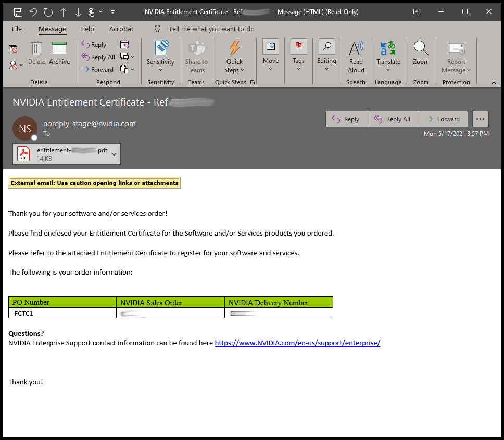Screen dimensions: 504x440
Task: Click the Forward button in the message header
Action: click(443, 119)
